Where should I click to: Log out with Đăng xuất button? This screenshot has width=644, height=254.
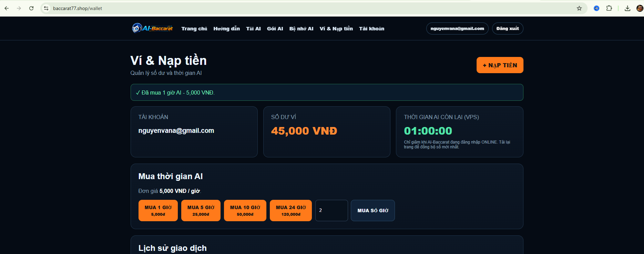pyautogui.click(x=508, y=29)
